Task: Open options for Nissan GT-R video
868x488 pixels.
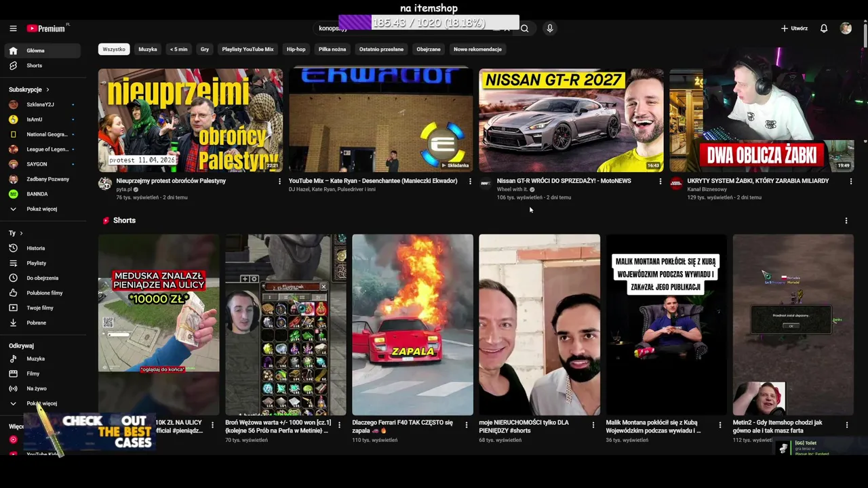Action: pos(660,182)
